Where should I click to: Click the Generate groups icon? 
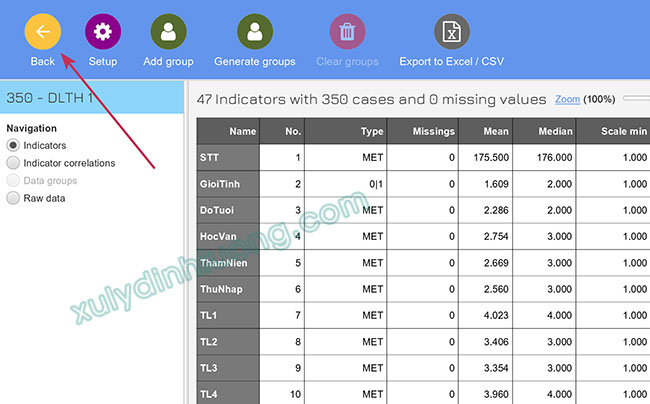(254, 31)
